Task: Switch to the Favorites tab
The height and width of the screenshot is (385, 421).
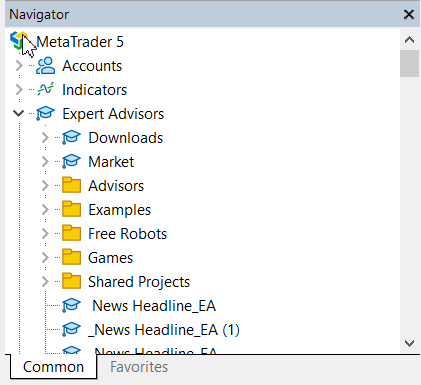Action: pos(139,367)
